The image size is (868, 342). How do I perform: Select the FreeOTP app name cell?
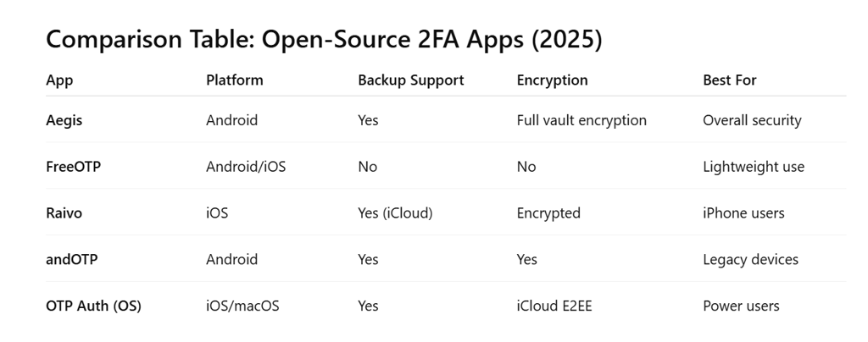click(x=73, y=167)
